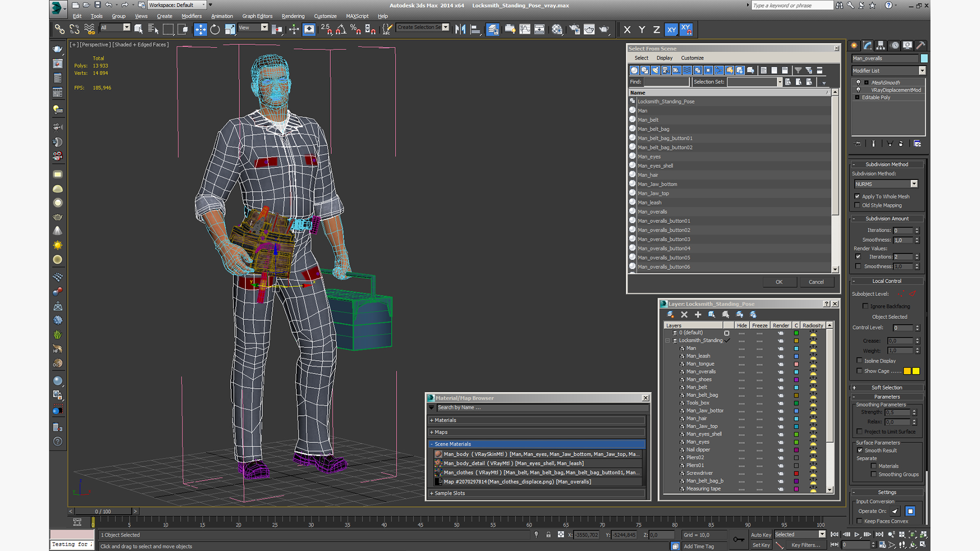Enable Show Cage checkbox
Image resolution: width=980 pixels, height=551 pixels.
point(860,371)
